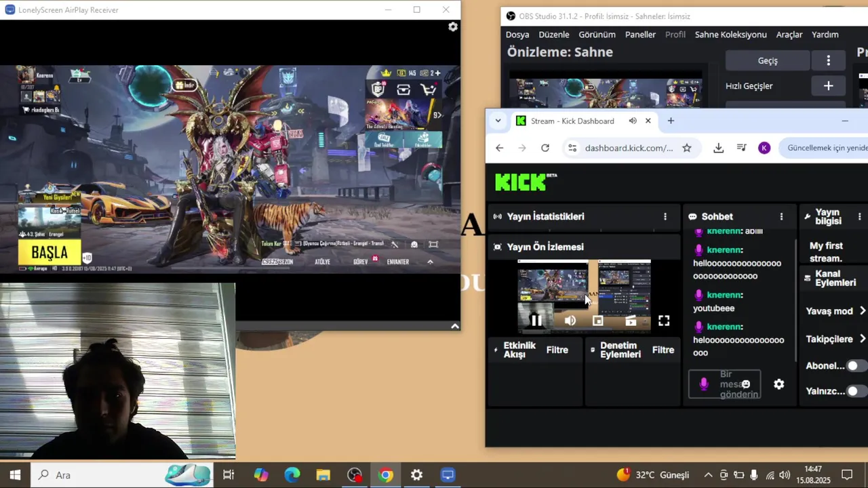Image resolution: width=868 pixels, height=488 pixels.
Task: Click the player avatar Knerenn in game
Action: [27, 75]
